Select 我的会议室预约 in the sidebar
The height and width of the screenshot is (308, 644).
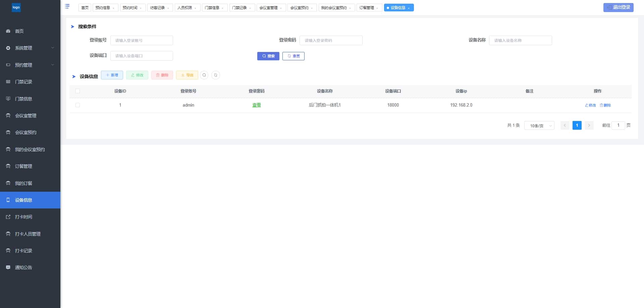pyautogui.click(x=30, y=149)
